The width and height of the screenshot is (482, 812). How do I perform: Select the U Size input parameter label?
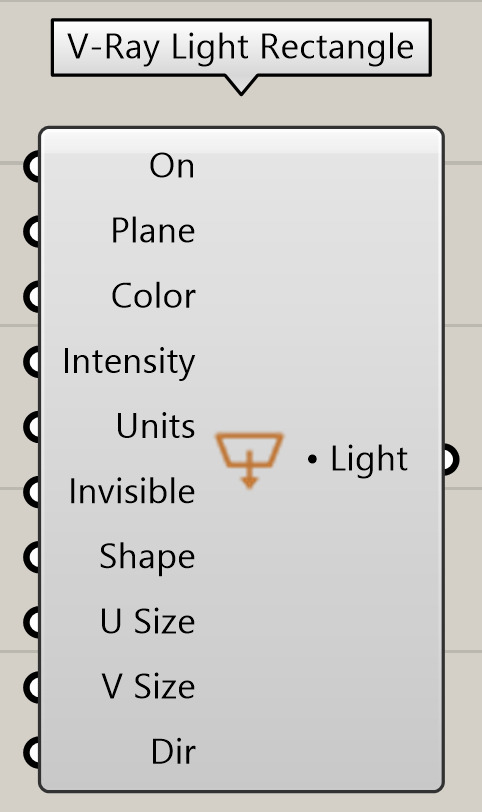(x=148, y=621)
